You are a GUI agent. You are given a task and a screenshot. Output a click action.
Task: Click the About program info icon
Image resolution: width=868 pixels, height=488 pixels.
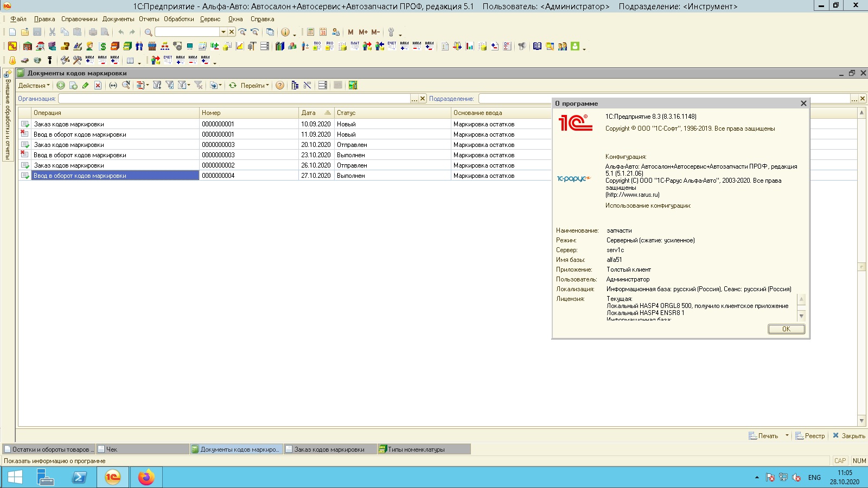point(285,32)
